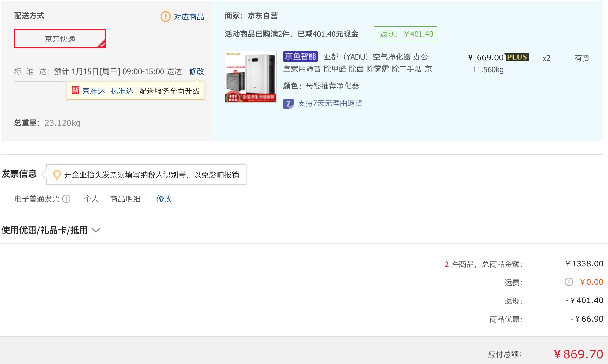
Task: Click the 配送服务全面升级 text
Action: [x=169, y=91]
